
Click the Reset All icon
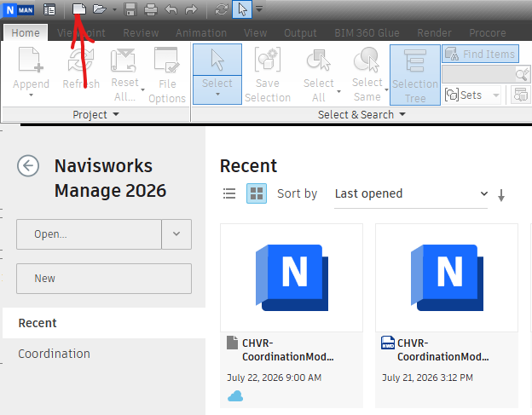click(124, 61)
